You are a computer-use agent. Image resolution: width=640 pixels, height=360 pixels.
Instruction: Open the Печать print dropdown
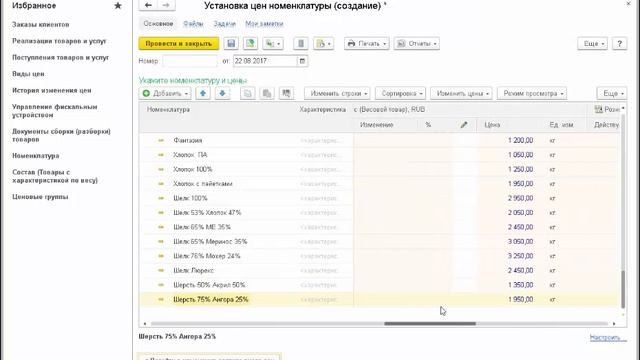(367, 43)
